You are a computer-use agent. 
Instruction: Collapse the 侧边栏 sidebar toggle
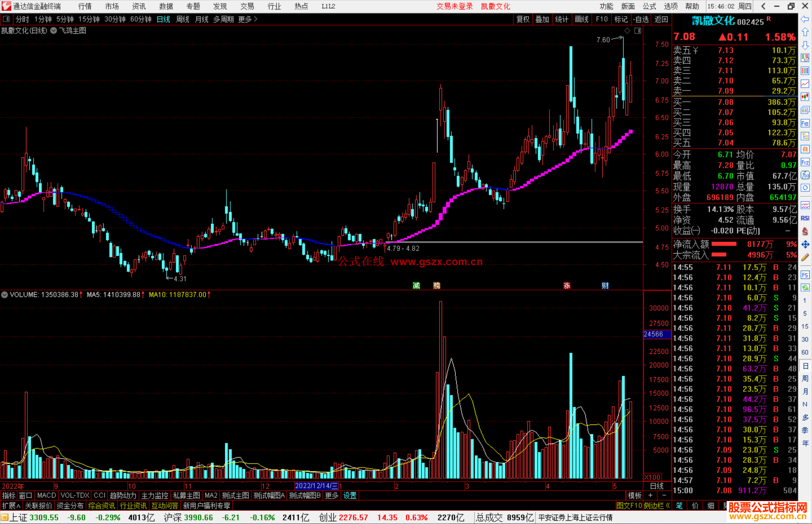657,506
